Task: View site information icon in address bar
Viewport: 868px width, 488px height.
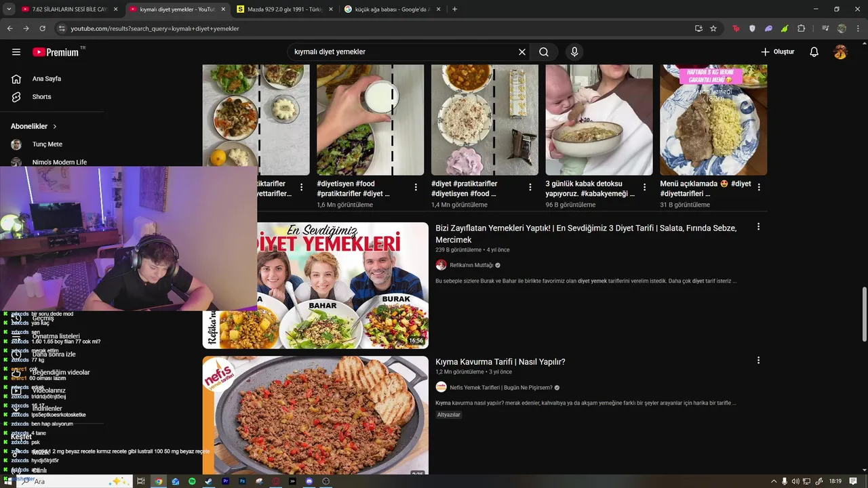Action: click(62, 28)
